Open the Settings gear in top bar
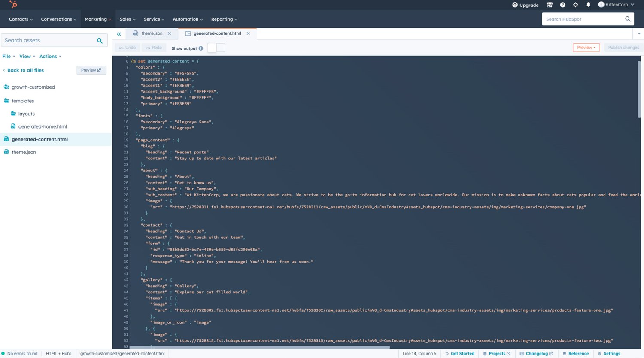Screen dimensions: 644x358 (575, 5)
